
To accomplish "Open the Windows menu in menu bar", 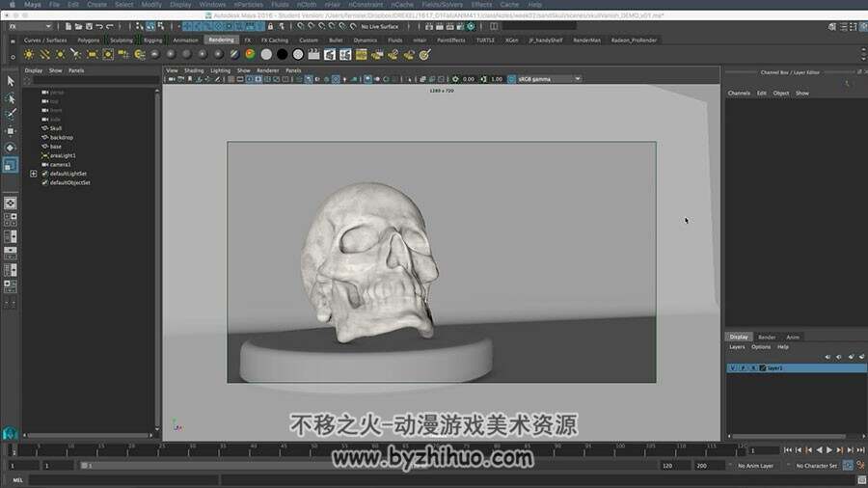I will coord(212,5).
